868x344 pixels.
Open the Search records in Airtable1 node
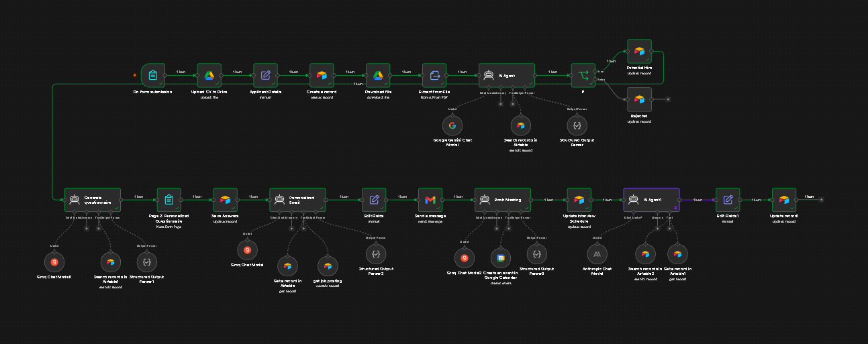(x=109, y=262)
